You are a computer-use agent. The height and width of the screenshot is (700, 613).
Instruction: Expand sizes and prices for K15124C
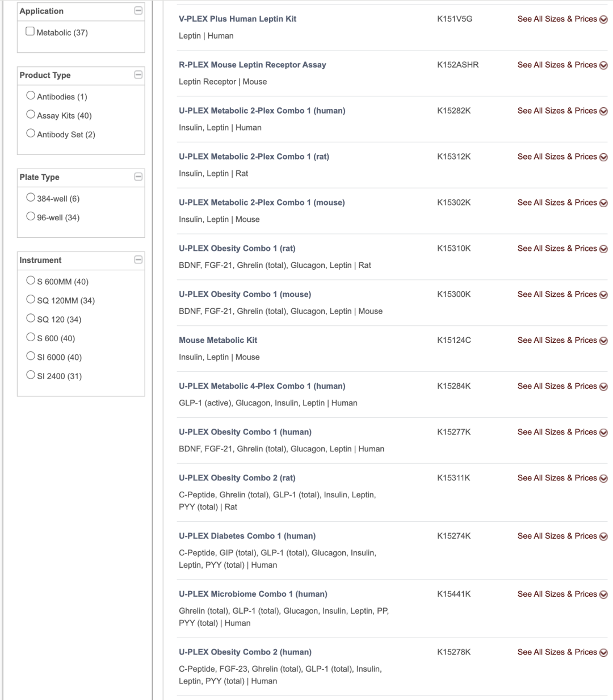[x=562, y=340]
